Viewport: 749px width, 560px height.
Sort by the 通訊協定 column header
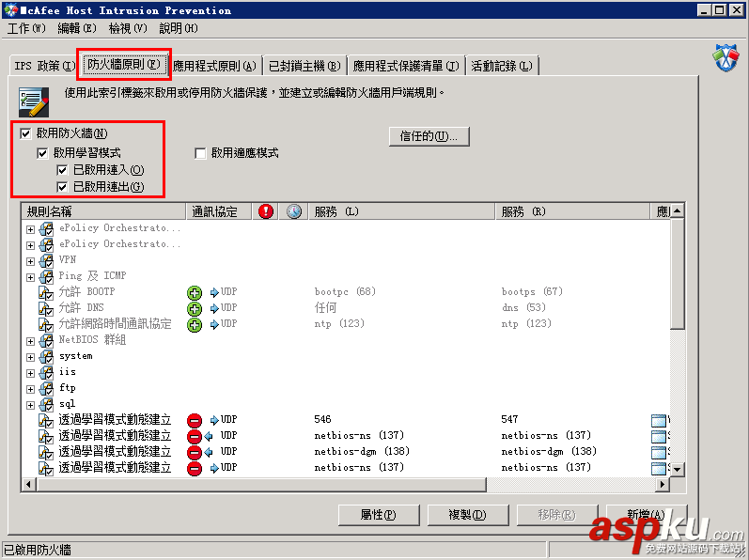219,211
